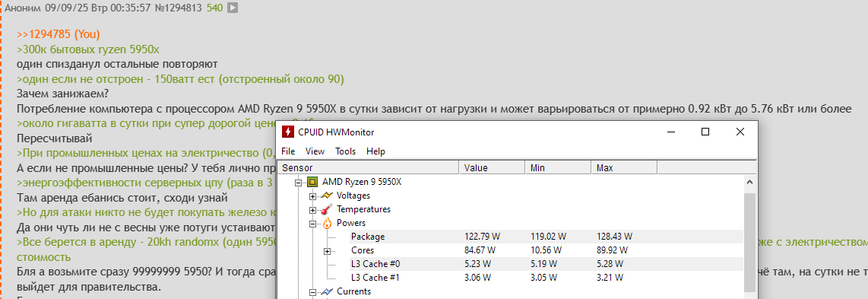
Task: Click the quoted line '>300к бытовых ryzen 5950x'
Action: pyautogui.click(x=88, y=49)
